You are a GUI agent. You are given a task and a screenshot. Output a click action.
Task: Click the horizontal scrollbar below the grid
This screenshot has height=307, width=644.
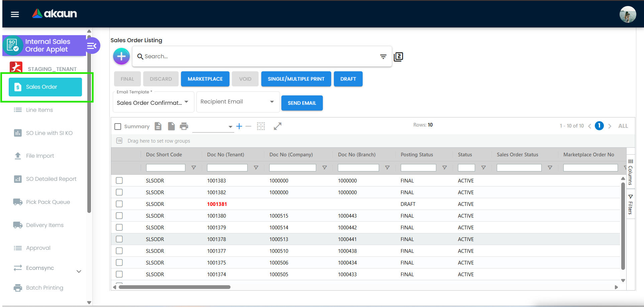(175, 287)
